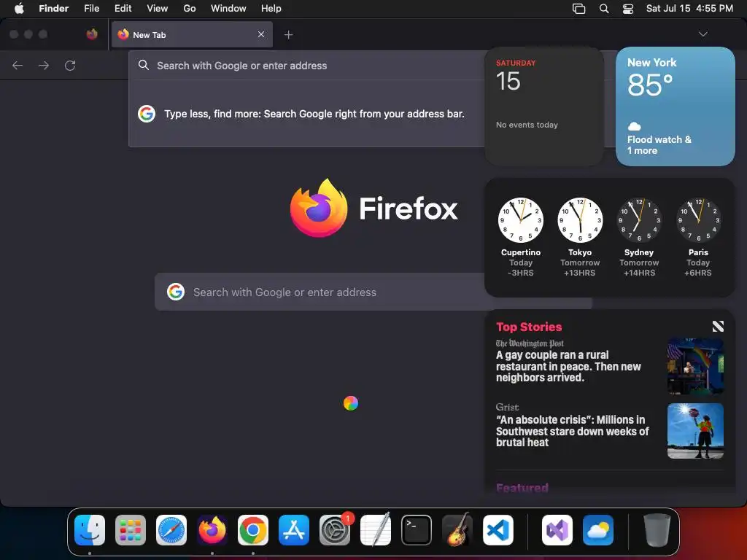Go forward with the forward arrow

tap(44, 65)
